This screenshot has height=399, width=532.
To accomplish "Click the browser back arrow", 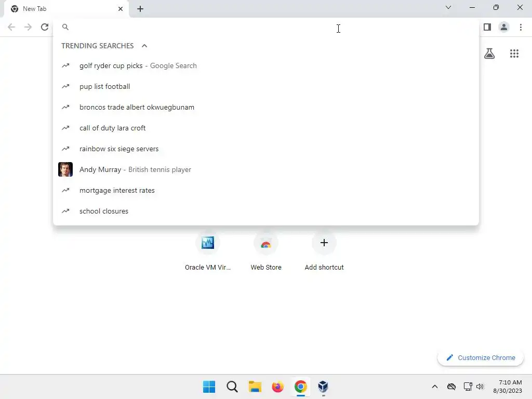I will coord(11,27).
